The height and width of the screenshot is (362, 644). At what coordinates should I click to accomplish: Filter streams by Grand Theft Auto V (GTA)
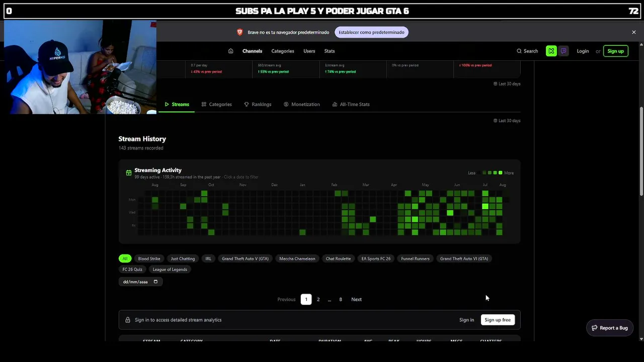point(245,258)
